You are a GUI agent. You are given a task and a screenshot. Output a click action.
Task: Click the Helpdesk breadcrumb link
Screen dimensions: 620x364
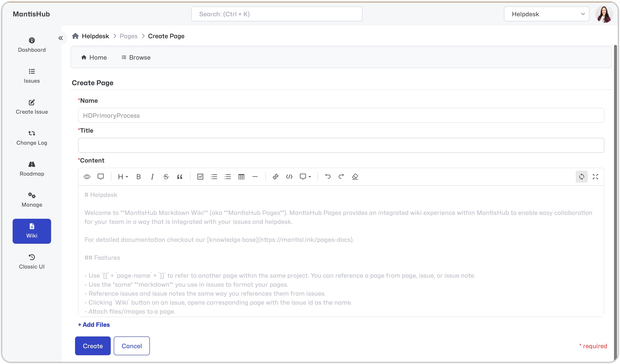(95, 36)
